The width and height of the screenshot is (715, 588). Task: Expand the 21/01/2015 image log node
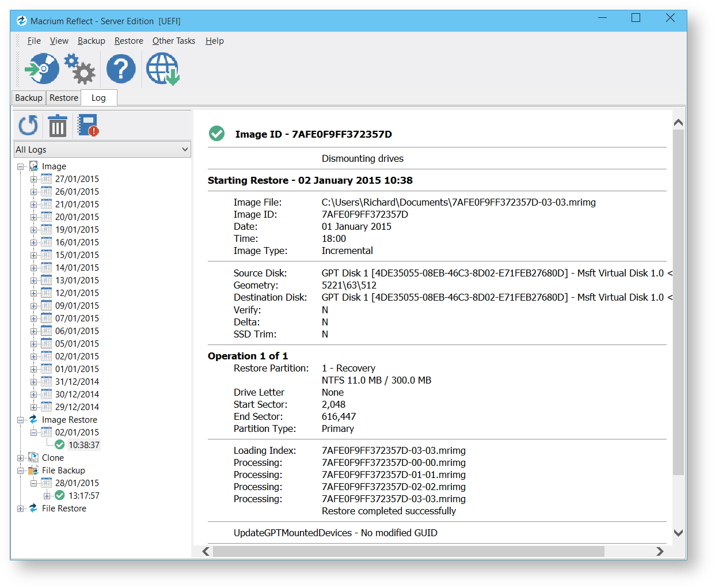point(33,204)
